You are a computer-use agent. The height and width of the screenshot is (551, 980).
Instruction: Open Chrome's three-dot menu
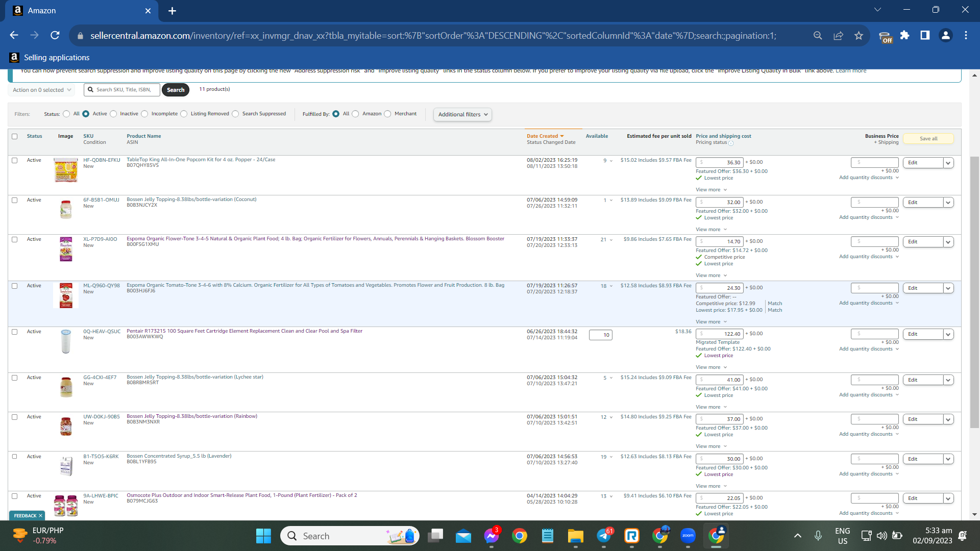point(966,35)
